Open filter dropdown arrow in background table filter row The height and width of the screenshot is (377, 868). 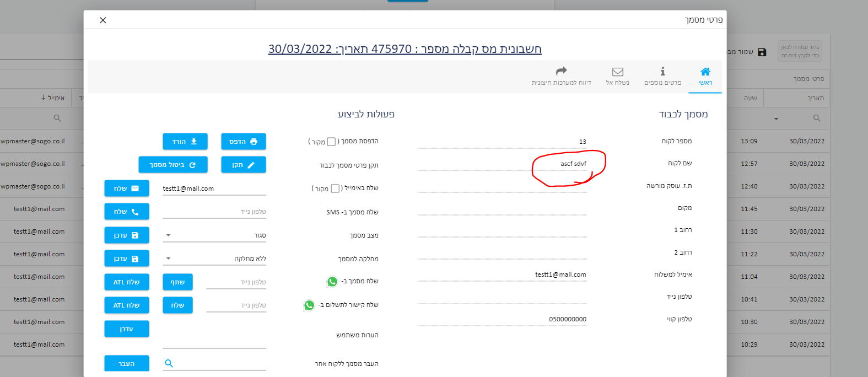(776, 119)
